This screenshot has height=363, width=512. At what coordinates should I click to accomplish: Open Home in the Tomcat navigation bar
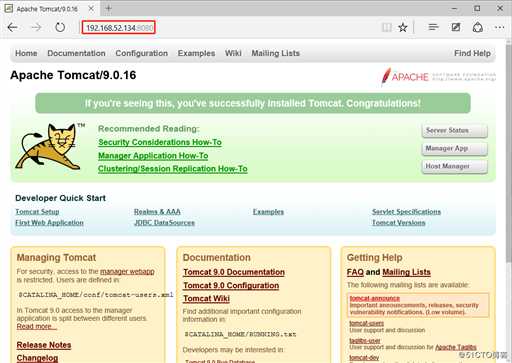(x=26, y=53)
